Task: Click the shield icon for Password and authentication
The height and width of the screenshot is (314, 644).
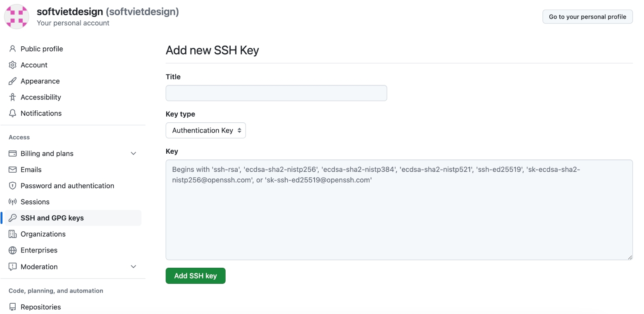Action: pyautogui.click(x=12, y=186)
